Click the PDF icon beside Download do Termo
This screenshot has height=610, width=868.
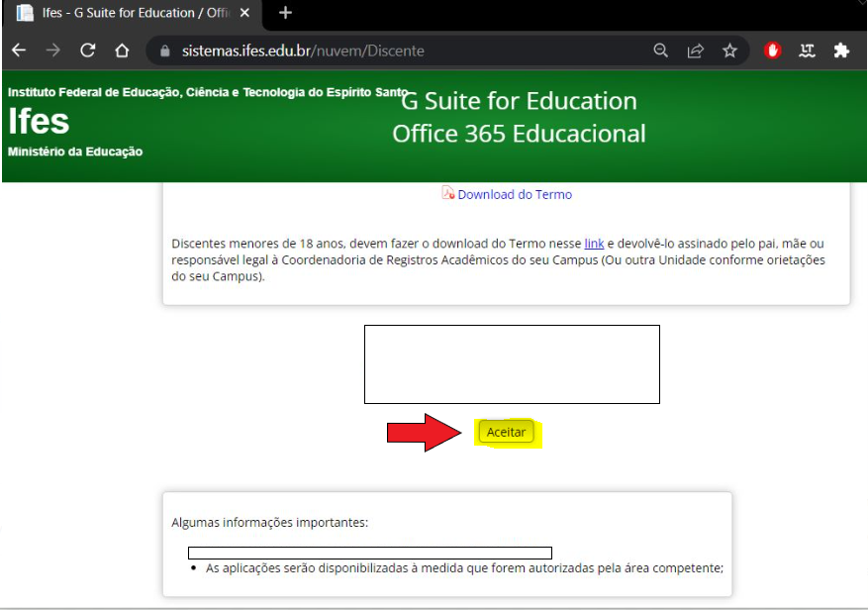click(x=447, y=194)
